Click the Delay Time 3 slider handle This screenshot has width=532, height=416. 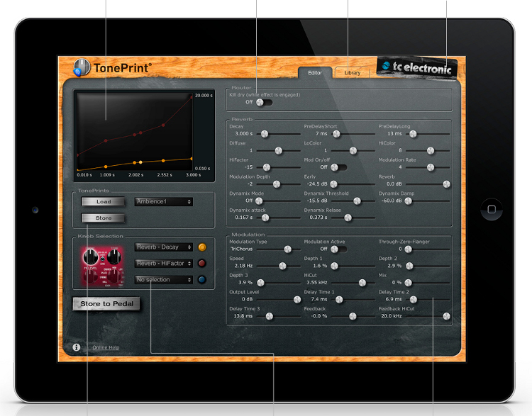pos(270,316)
